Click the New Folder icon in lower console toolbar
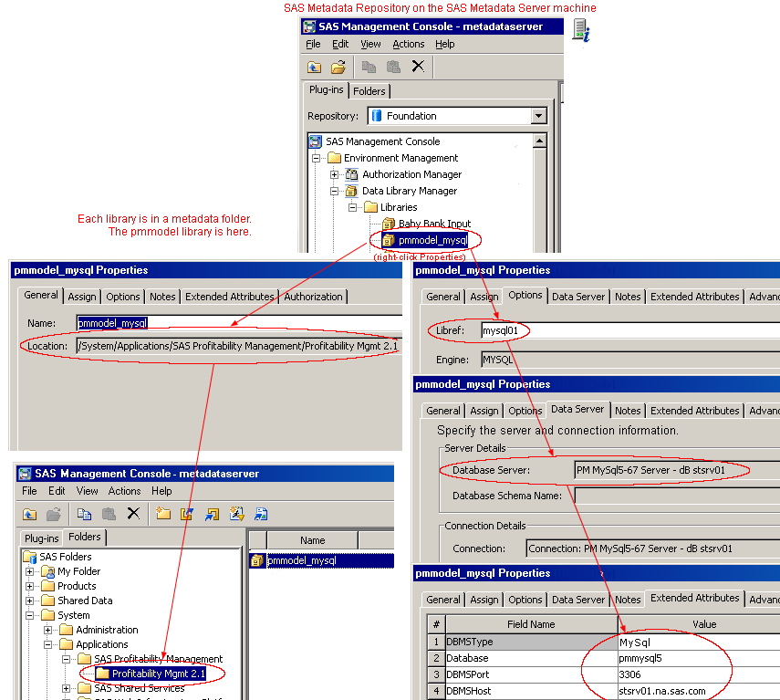Screen dimensions: 780x700 click(163, 514)
